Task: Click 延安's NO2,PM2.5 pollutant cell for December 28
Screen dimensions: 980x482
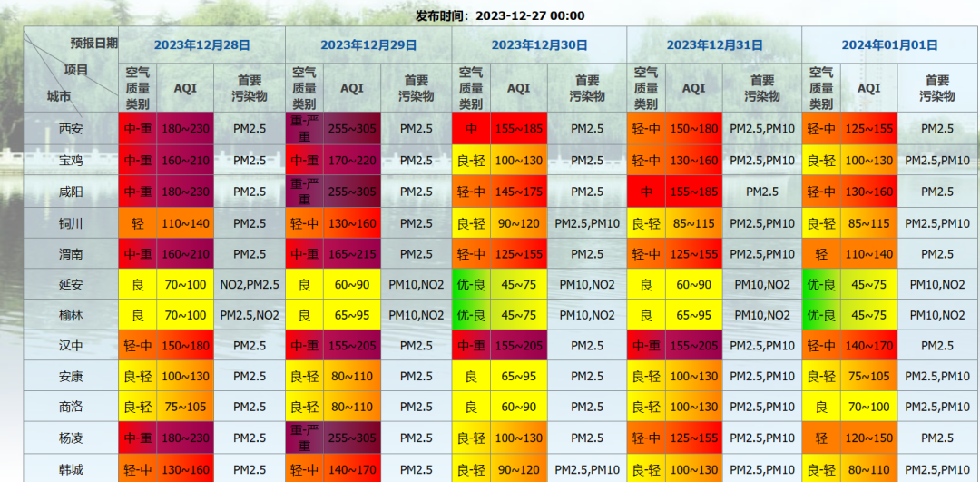Action: 250,285
